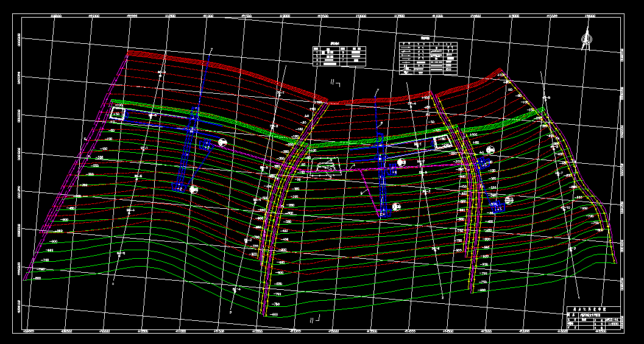Click the upper section marker II
644x344 pixels.
coord(336,83)
